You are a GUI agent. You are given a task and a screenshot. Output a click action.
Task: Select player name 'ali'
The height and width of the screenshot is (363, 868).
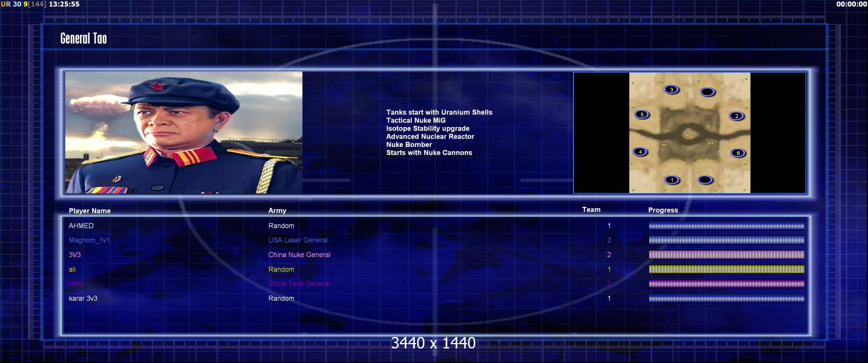(x=72, y=269)
